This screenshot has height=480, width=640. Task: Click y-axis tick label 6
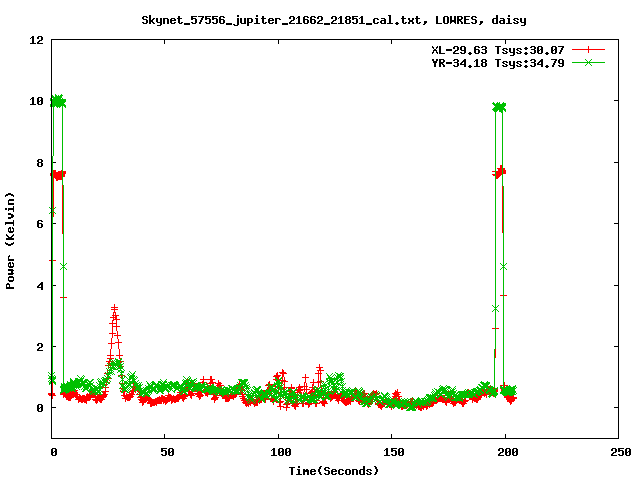40,224
